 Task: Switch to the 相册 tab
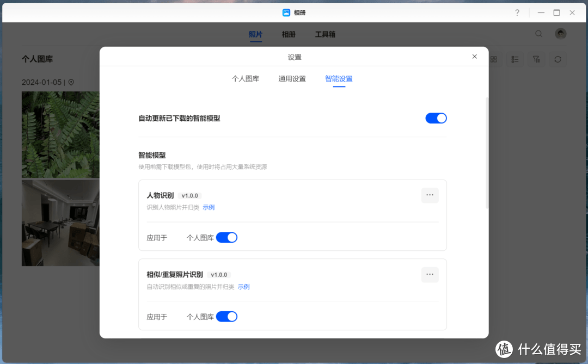[289, 34]
